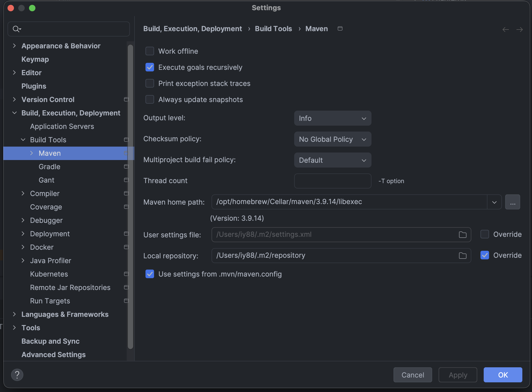The image size is (532, 392).
Task: Check Always update snapshots
Action: (x=150, y=99)
